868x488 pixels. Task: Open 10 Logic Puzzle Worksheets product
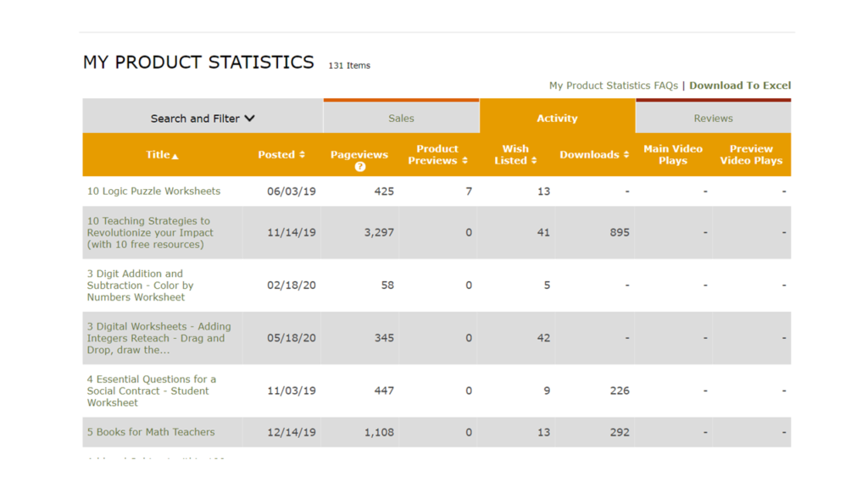[x=153, y=191]
